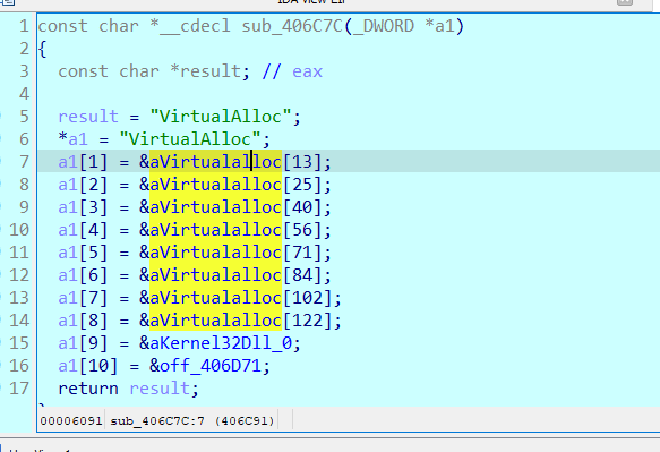This screenshot has height=452, width=660.
Task: Click the aKernel32Dll_0 symbol reference
Action: click(x=214, y=342)
